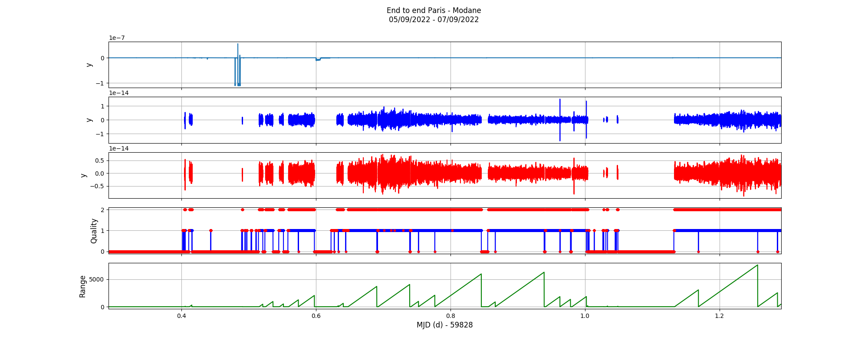Viewport: 868px width, 347px height.
Task: Click the −0.5 tick label on the red plot
Action: (98, 187)
